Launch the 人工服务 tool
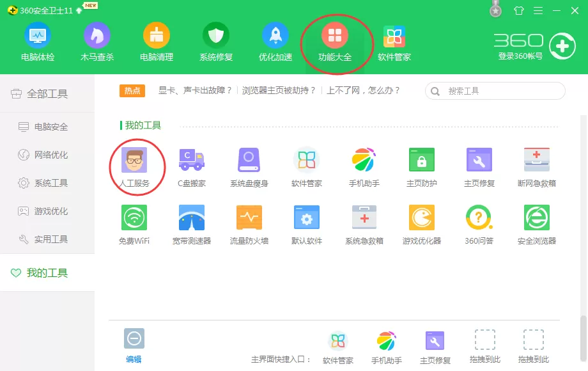588x371 pixels. [x=134, y=168]
